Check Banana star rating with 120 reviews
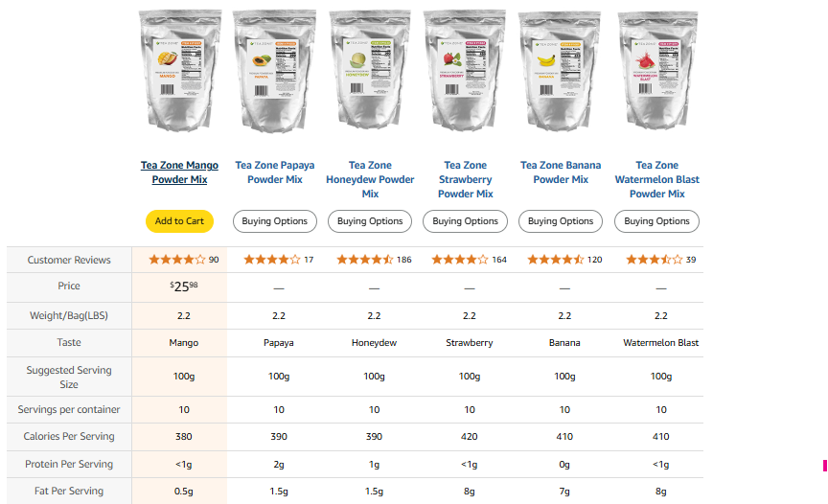 point(556,260)
